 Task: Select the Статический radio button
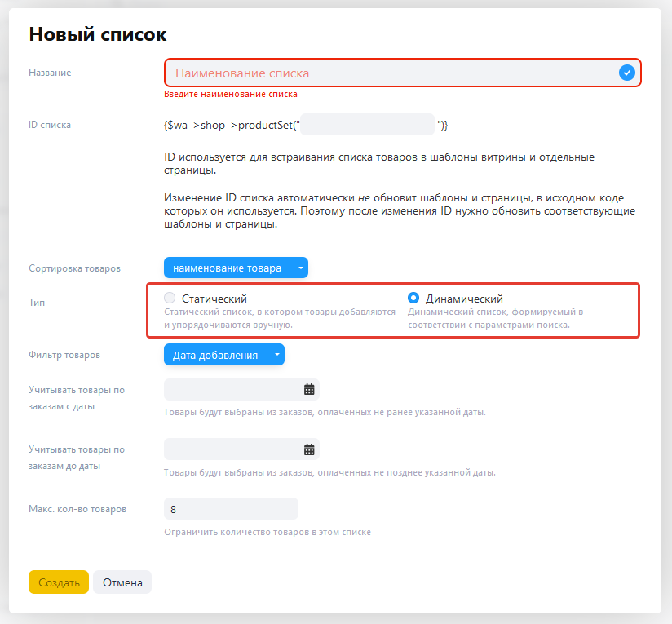click(x=170, y=298)
